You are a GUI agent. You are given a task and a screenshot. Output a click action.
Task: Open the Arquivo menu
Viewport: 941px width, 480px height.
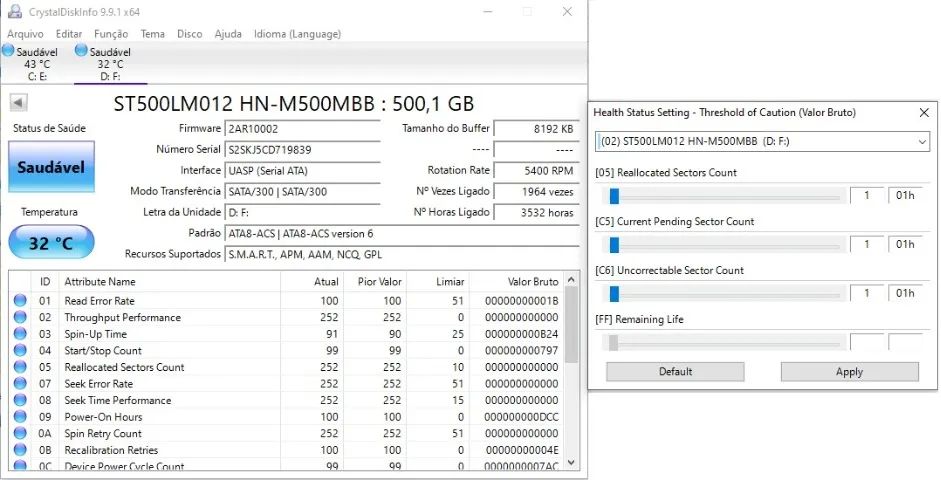coord(25,34)
